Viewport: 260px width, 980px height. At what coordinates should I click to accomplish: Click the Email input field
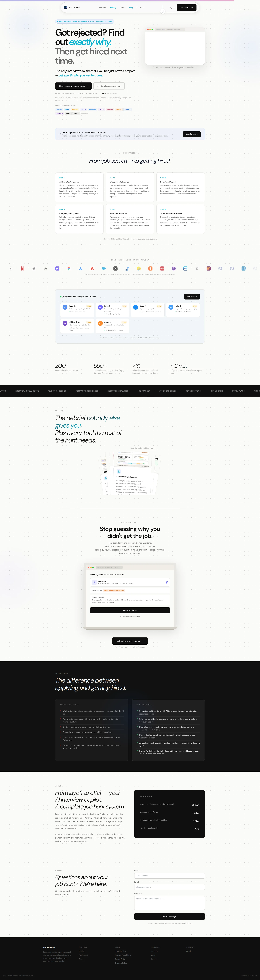(169, 887)
